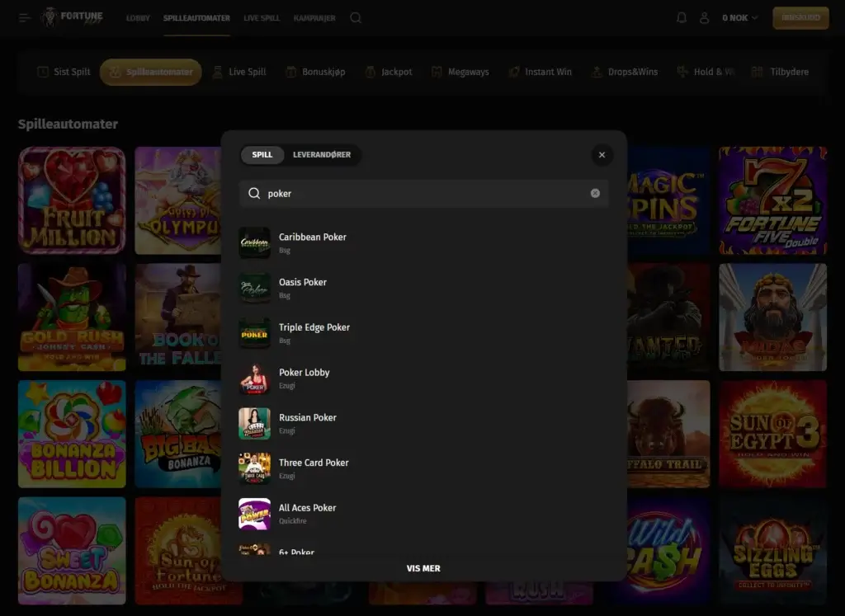
Task: Click the Triple Edge Poker game icon
Action: (x=254, y=333)
